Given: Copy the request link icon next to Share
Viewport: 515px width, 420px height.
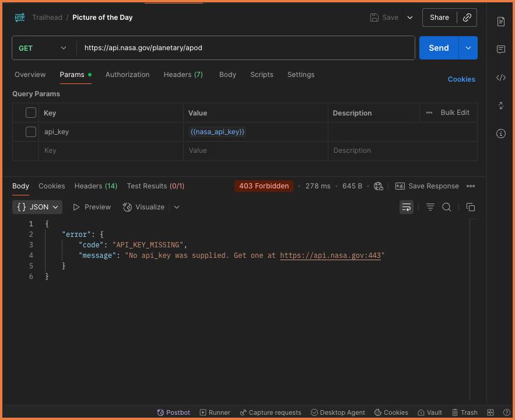Looking at the screenshot, I should tap(467, 17).
